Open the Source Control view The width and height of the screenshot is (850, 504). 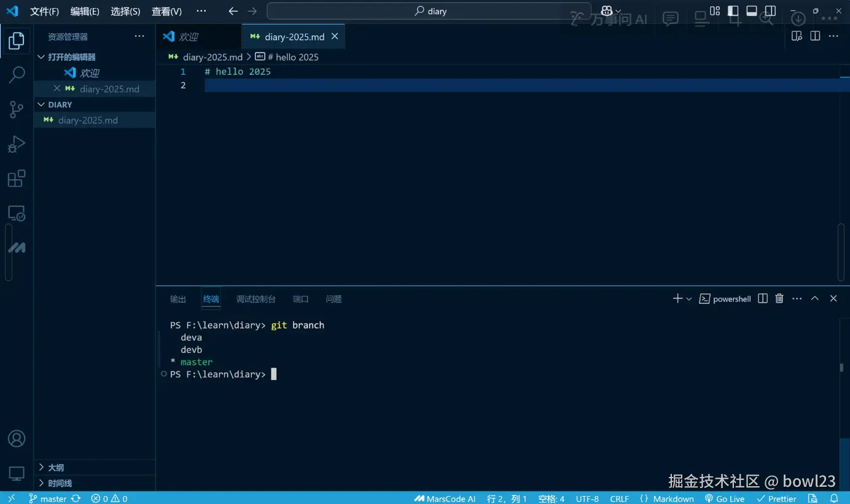point(17,110)
